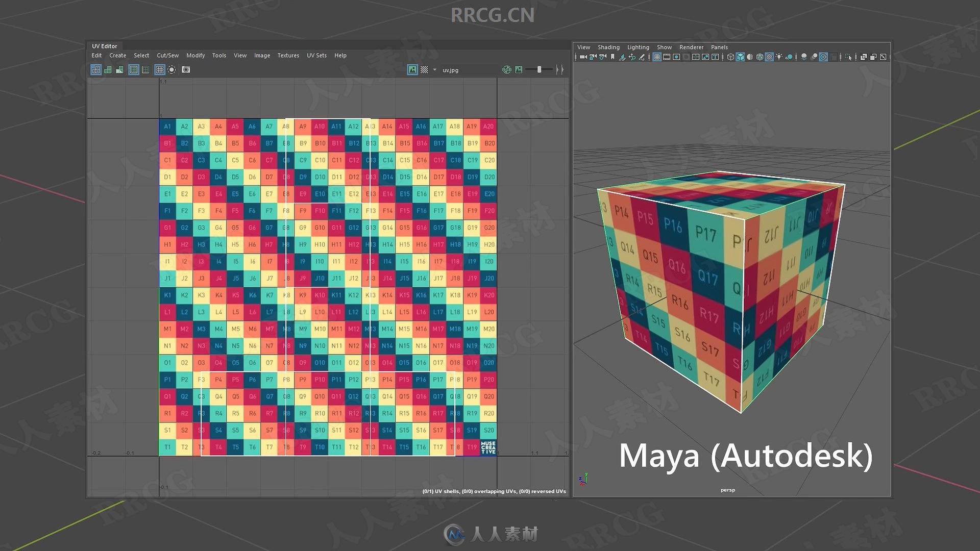Toggle UV distortion shader icon

[119, 70]
